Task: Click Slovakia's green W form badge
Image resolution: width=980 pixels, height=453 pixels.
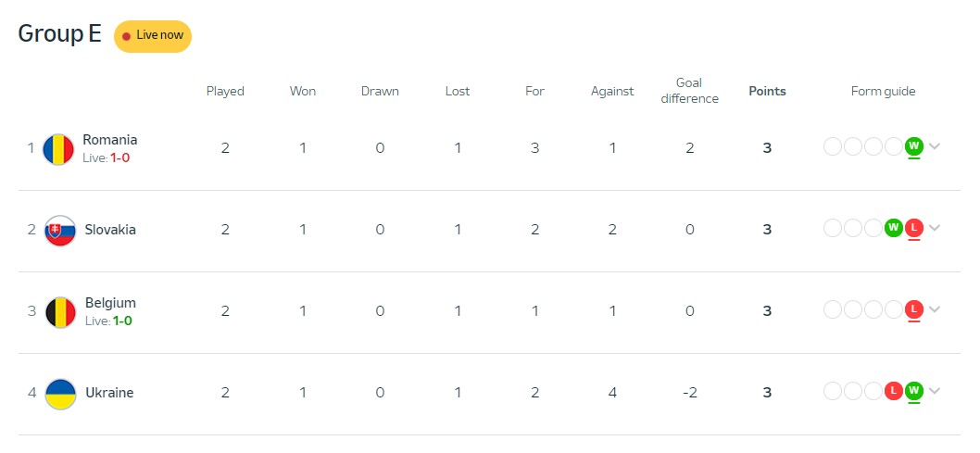Action: (x=894, y=228)
